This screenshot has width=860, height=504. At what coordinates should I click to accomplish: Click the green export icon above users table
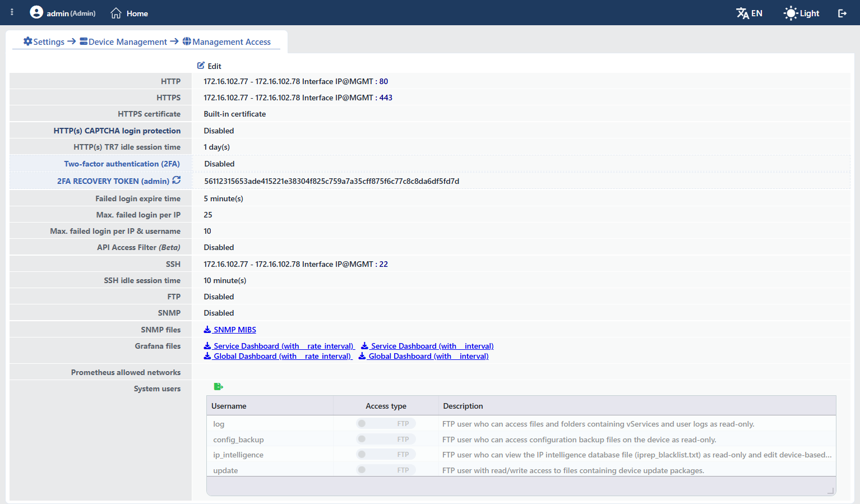pos(219,386)
